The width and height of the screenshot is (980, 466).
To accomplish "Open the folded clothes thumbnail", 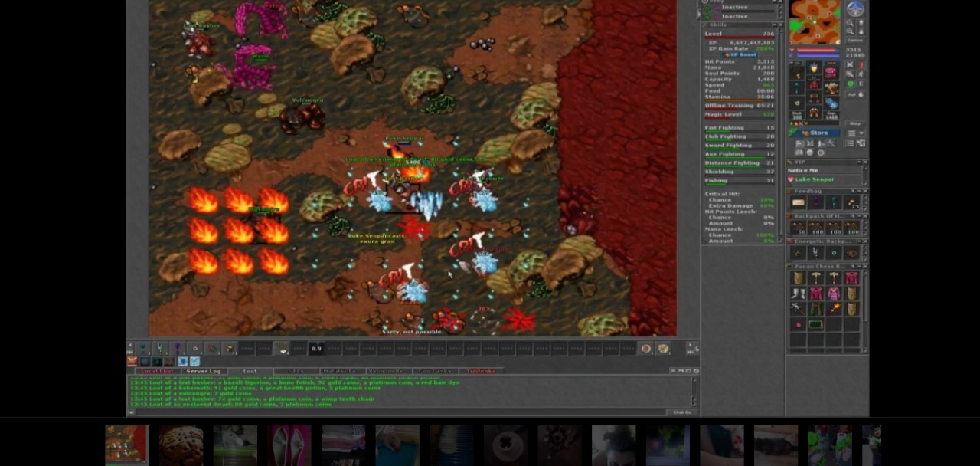I will tap(343, 445).
